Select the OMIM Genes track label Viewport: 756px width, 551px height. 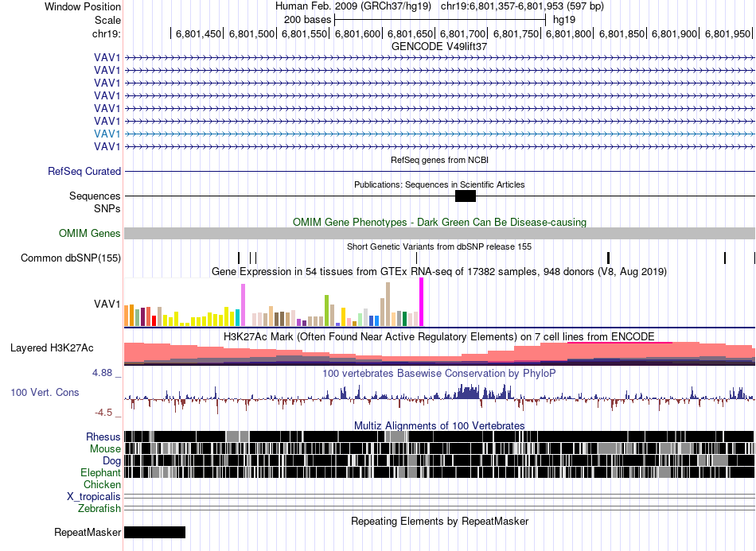pyautogui.click(x=90, y=234)
